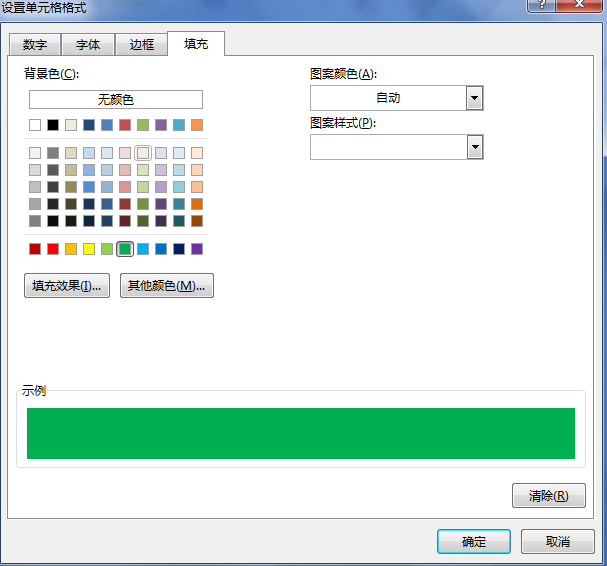Select the highlighted green standard color swatch

coord(125,249)
